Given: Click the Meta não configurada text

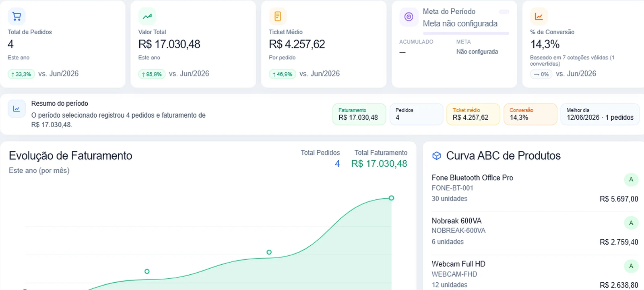Looking at the screenshot, I should (460, 23).
